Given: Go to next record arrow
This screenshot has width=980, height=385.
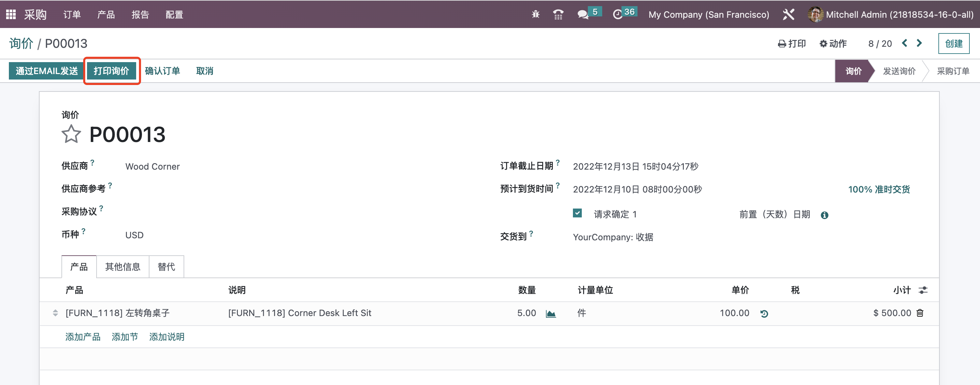Looking at the screenshot, I should point(919,43).
